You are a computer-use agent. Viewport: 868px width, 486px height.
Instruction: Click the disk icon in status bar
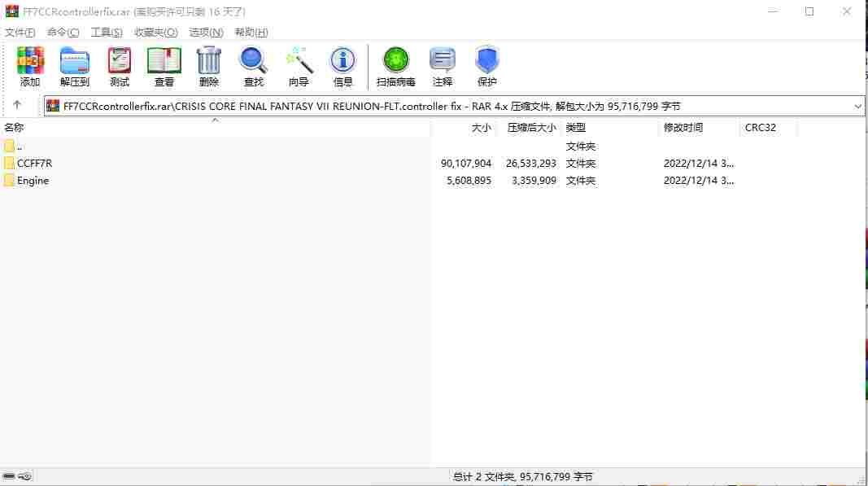9,476
